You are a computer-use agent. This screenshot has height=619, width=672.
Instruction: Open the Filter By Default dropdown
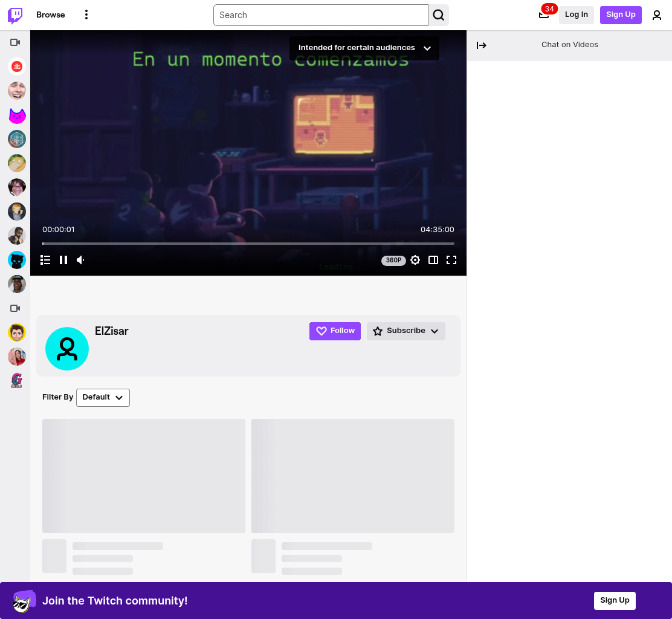pos(103,397)
